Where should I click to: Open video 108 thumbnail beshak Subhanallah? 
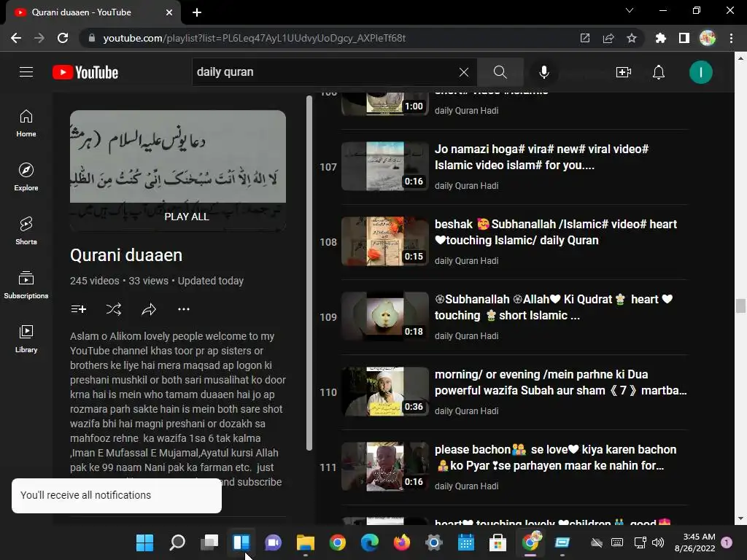[x=385, y=241]
